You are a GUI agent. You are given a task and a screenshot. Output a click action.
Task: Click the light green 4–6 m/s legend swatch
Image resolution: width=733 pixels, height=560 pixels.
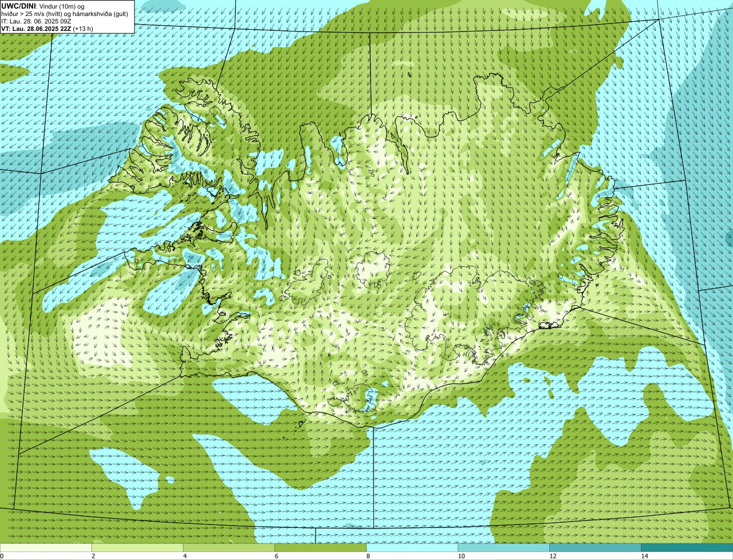pyautogui.click(x=229, y=547)
